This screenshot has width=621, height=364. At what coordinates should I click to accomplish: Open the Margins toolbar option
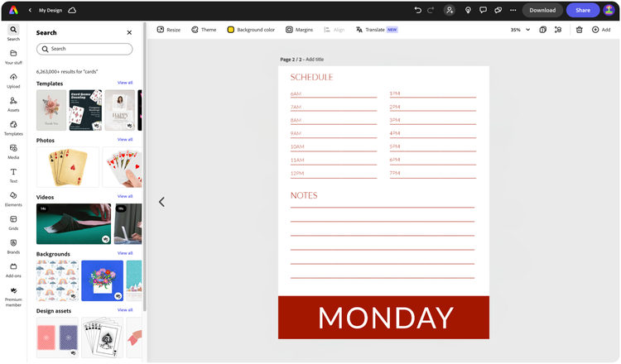[300, 30]
